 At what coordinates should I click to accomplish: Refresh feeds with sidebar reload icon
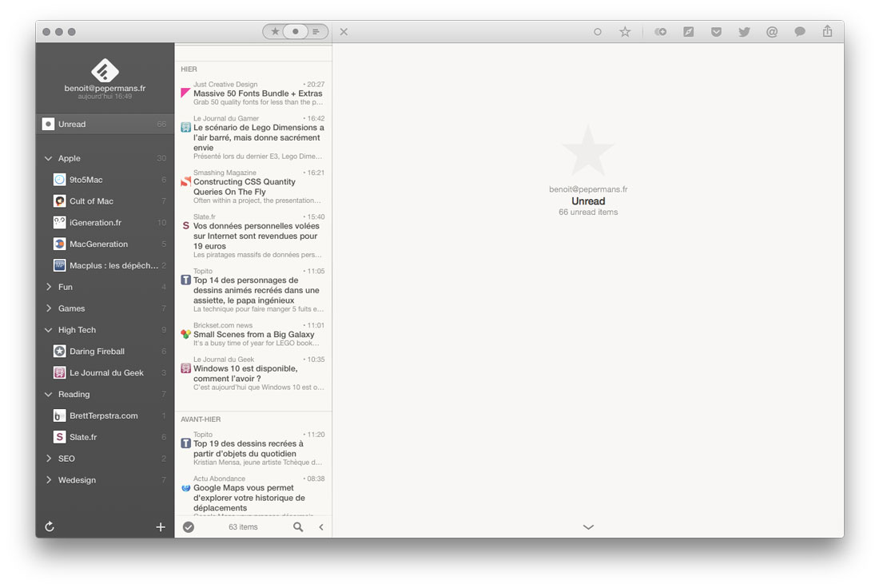coord(50,526)
